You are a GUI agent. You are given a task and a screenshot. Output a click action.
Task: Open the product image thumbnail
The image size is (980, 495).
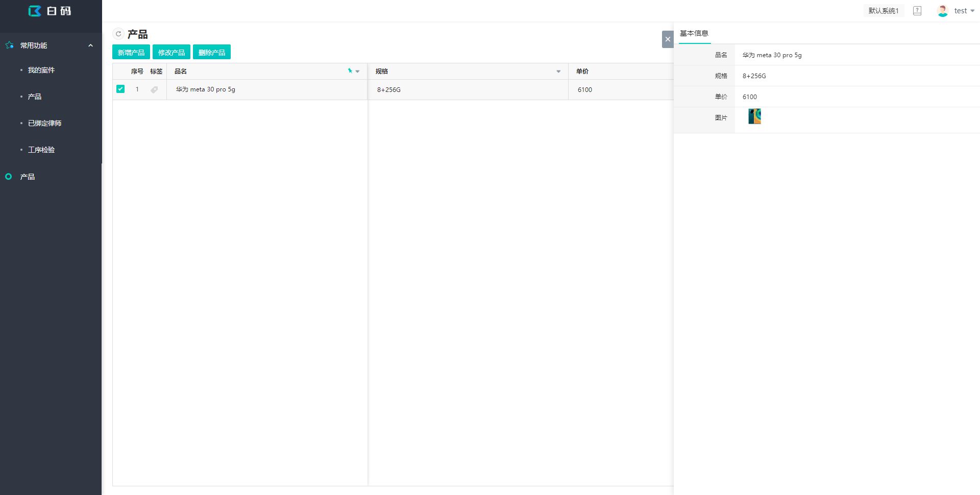tap(754, 116)
